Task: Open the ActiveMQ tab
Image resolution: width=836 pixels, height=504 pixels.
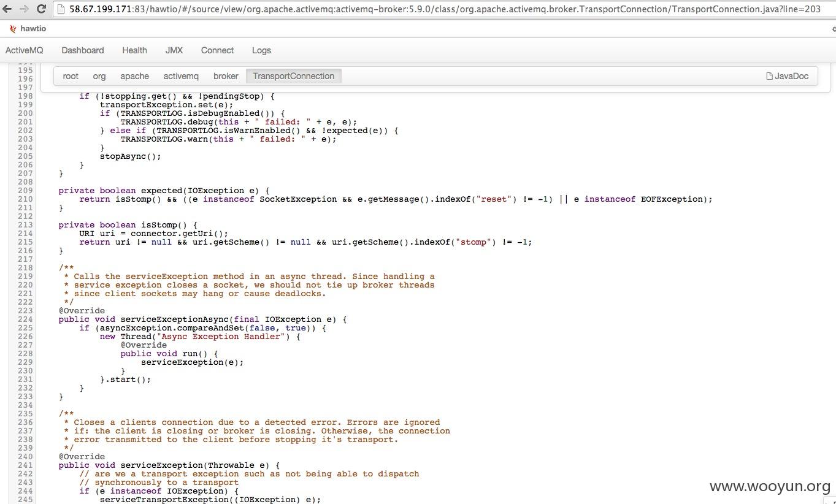Action: point(25,50)
